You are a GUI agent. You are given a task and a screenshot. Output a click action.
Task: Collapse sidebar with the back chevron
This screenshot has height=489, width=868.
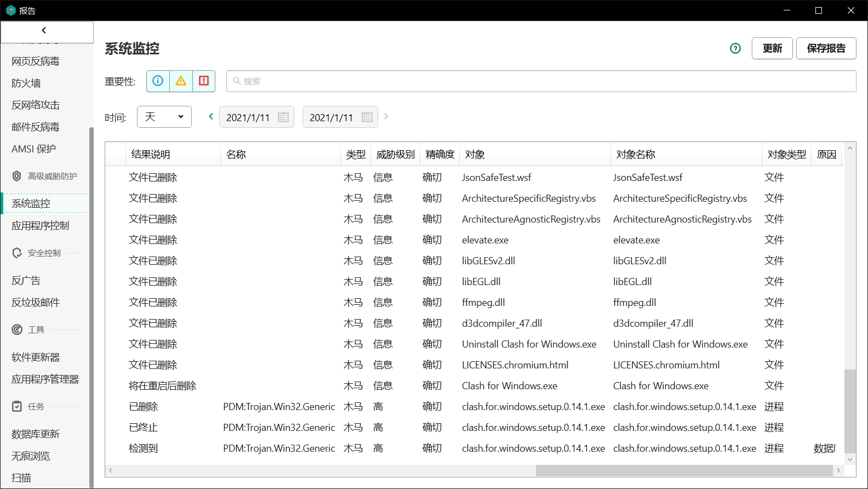pyautogui.click(x=44, y=31)
